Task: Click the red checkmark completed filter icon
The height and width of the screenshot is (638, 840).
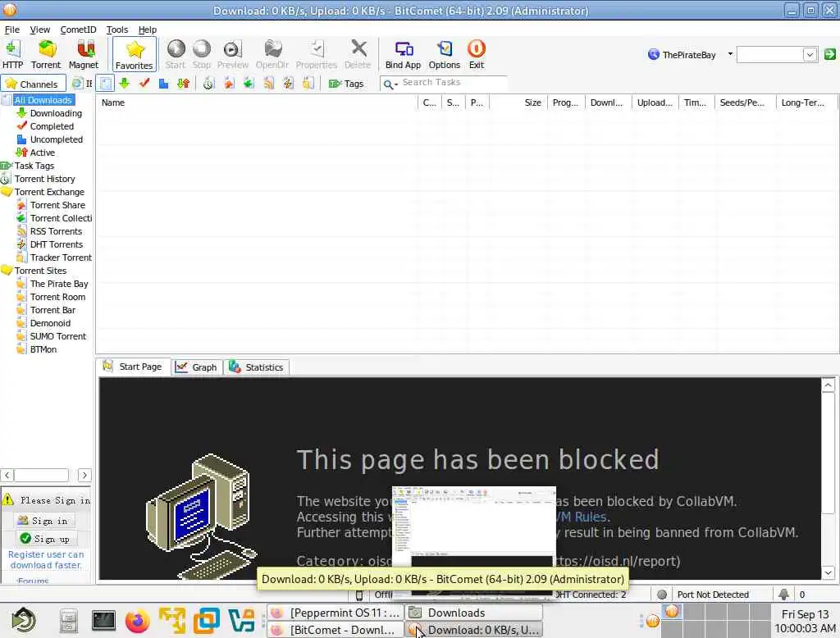Action: click(144, 84)
